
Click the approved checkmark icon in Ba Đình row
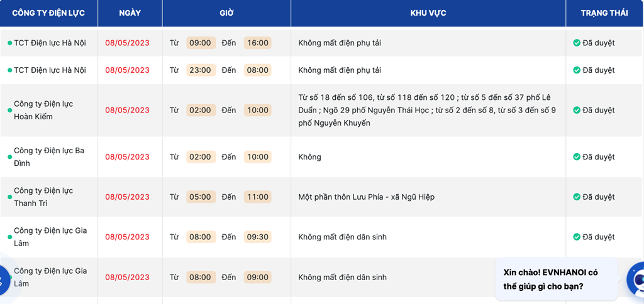[x=577, y=157]
